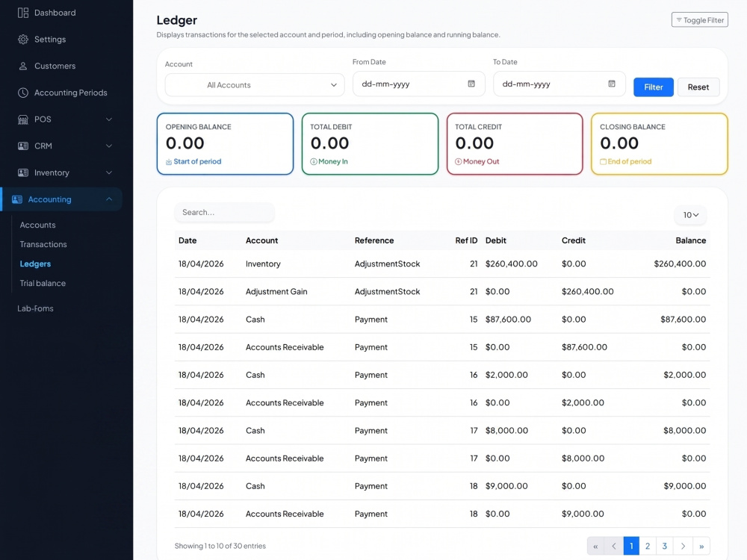Click the previous page arrow
Screen dimensions: 747x560
(613, 547)
